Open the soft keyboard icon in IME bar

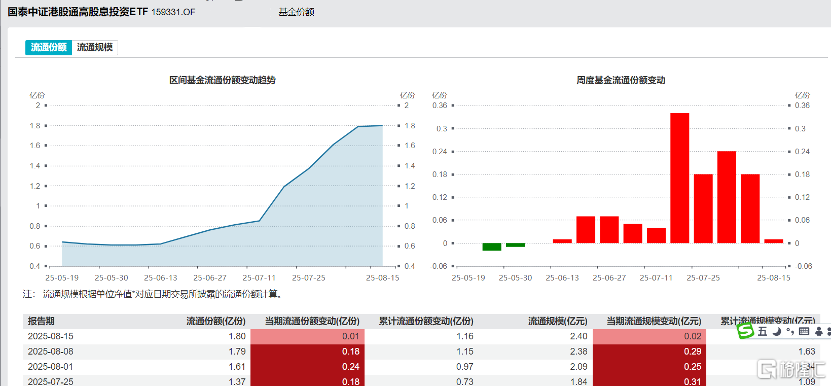[x=803, y=332]
